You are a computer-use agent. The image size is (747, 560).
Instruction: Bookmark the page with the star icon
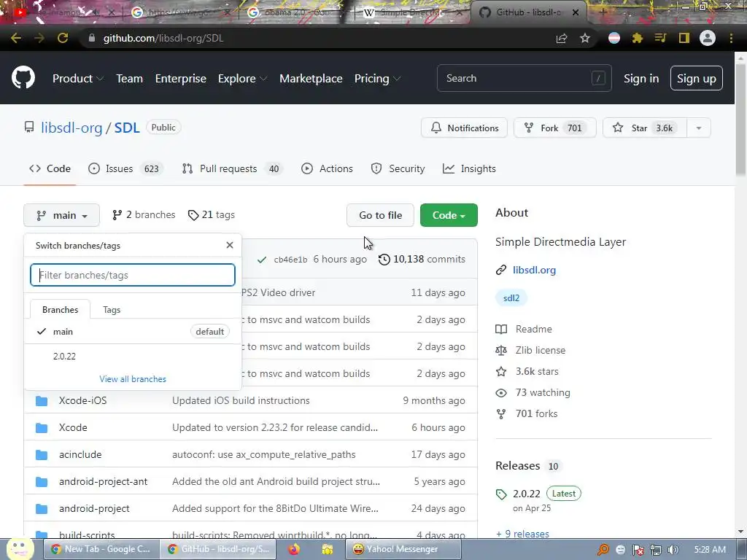[x=585, y=38]
